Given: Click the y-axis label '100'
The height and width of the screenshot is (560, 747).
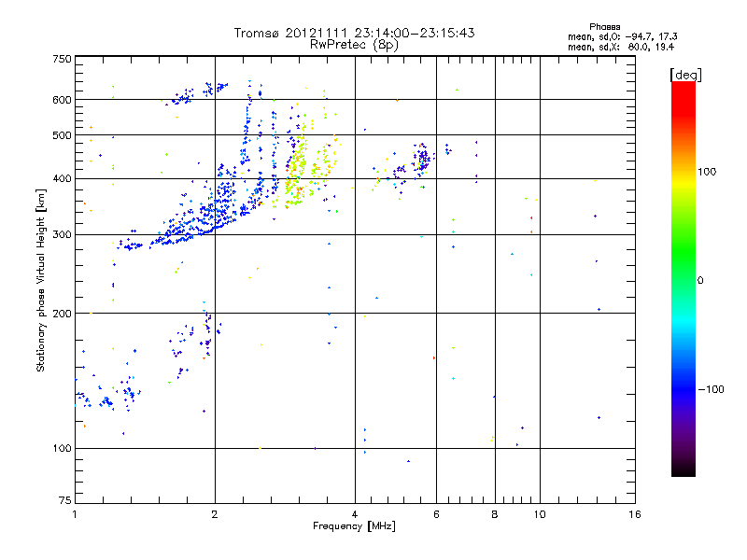Looking at the screenshot, I should [x=62, y=448].
